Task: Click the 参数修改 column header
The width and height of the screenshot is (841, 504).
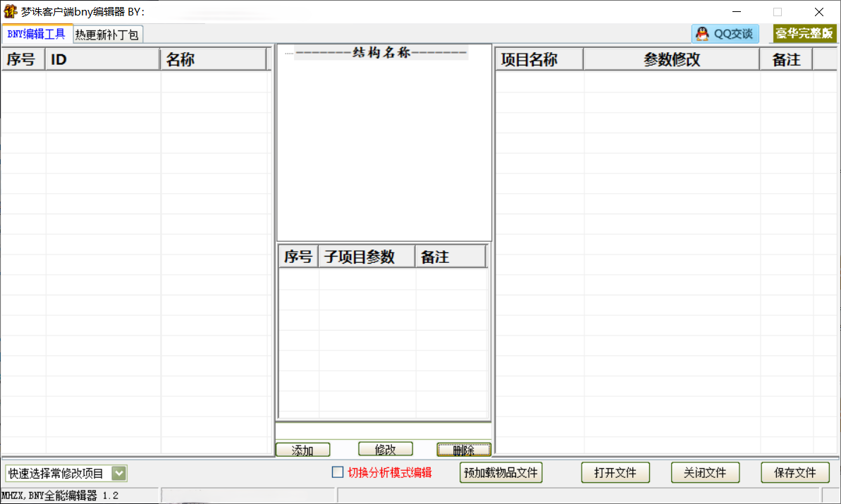Action: click(x=671, y=60)
